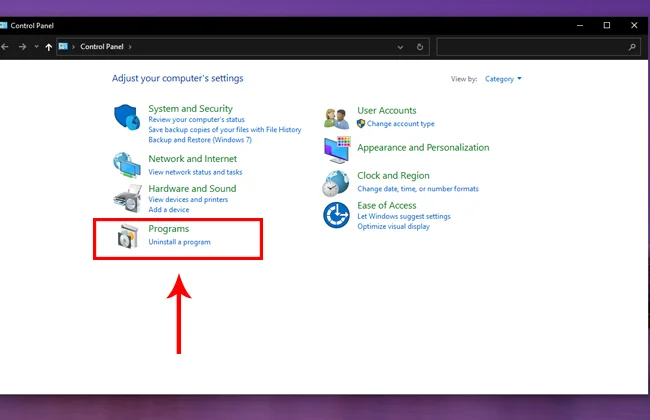Click the Hardware and Sound printer icon
650x420 pixels.
tap(127, 195)
